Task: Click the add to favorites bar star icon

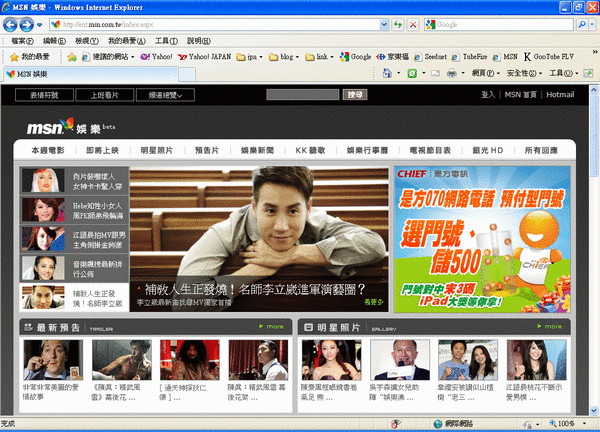Action: (x=72, y=57)
